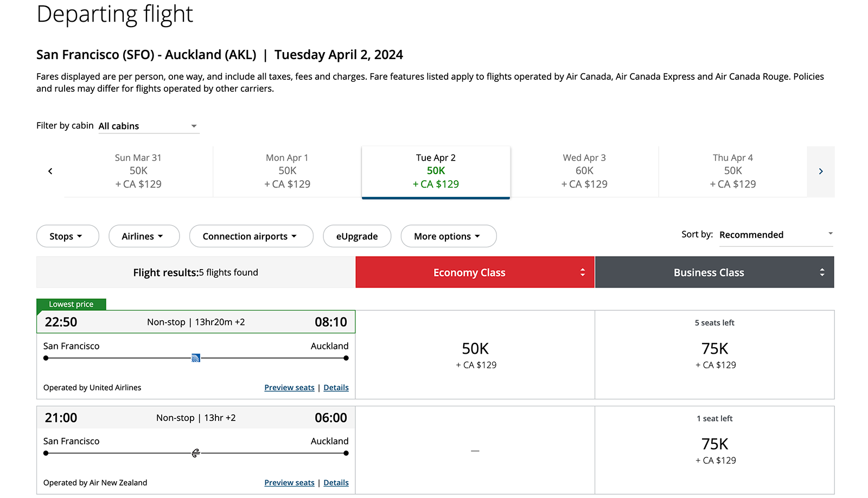Select the 50K economy fare on United
The width and height of the screenshot is (868, 498).
click(x=475, y=355)
